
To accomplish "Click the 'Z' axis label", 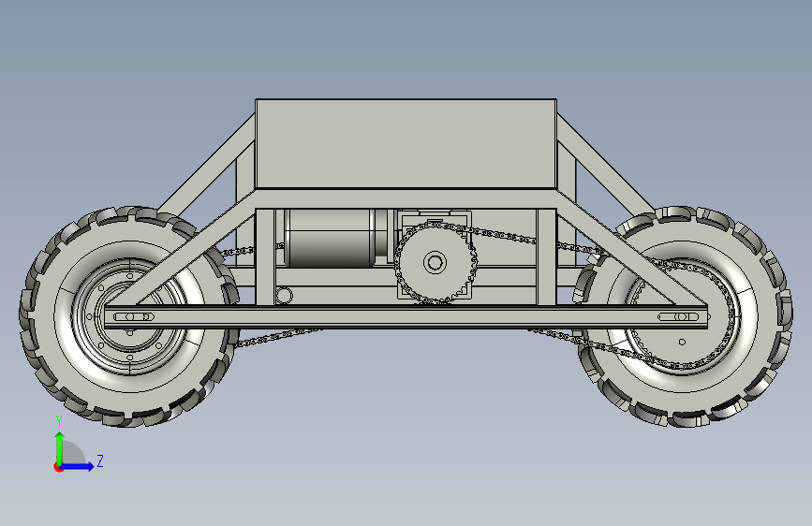I will [100, 460].
